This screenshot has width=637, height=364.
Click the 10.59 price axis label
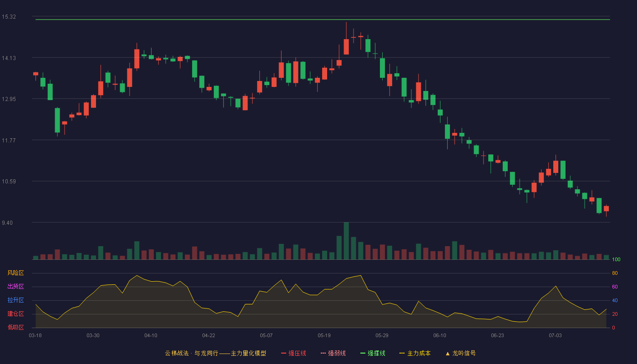(x=9, y=182)
